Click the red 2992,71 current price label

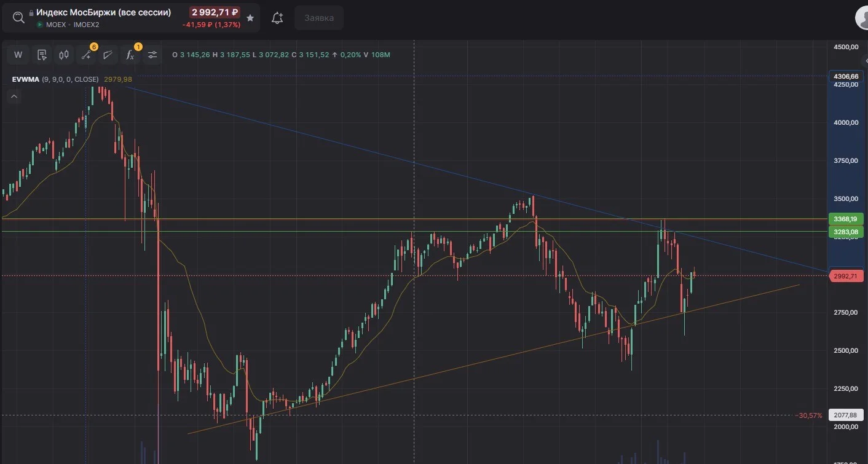click(846, 276)
